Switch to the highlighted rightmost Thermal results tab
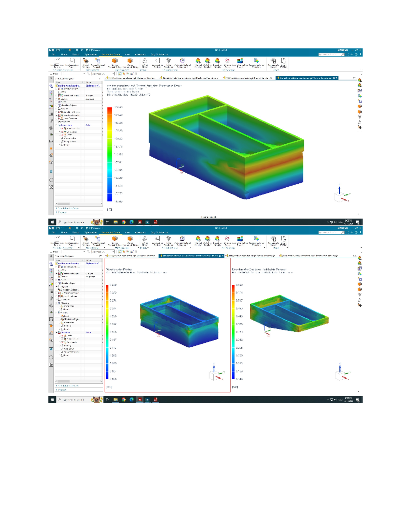The height and width of the screenshot is (532, 411). [307, 78]
